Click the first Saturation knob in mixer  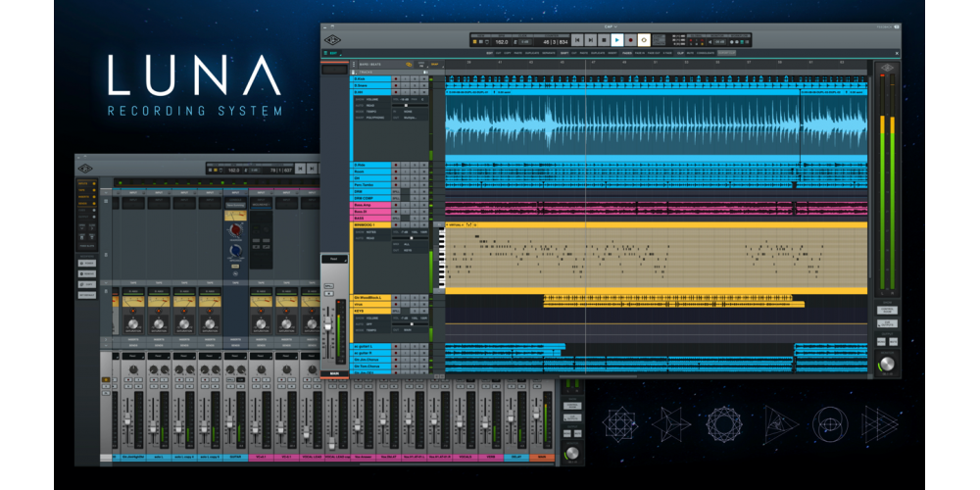[133, 323]
